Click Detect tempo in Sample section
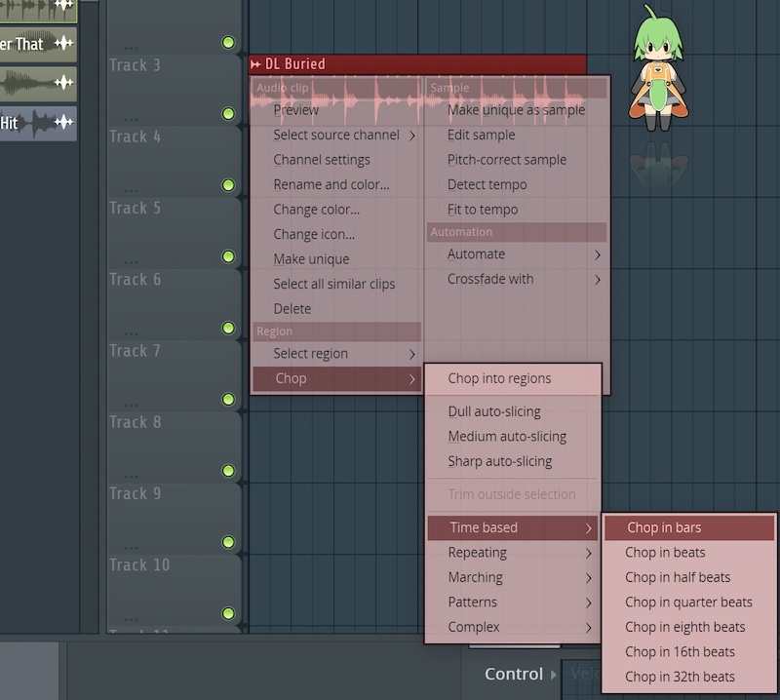Image resolution: width=780 pixels, height=700 pixels. pyautogui.click(x=487, y=184)
